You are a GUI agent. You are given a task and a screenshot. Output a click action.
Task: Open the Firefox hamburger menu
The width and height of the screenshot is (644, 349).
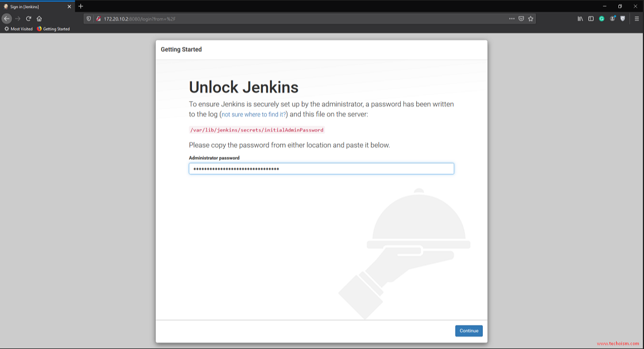pyautogui.click(x=637, y=18)
